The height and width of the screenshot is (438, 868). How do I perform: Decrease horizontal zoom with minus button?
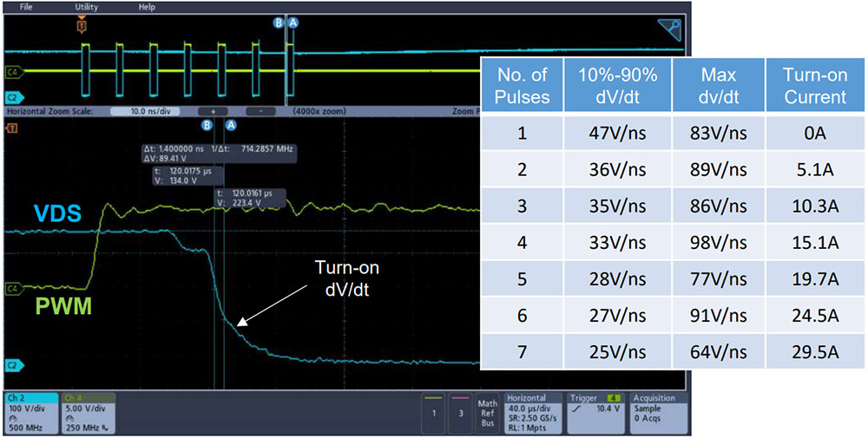click(x=260, y=112)
